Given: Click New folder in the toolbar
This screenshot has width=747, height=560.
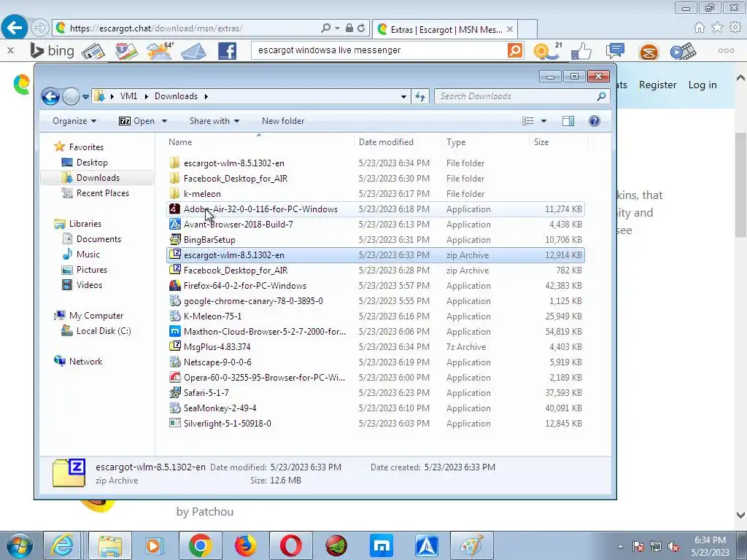Looking at the screenshot, I should point(283,121).
